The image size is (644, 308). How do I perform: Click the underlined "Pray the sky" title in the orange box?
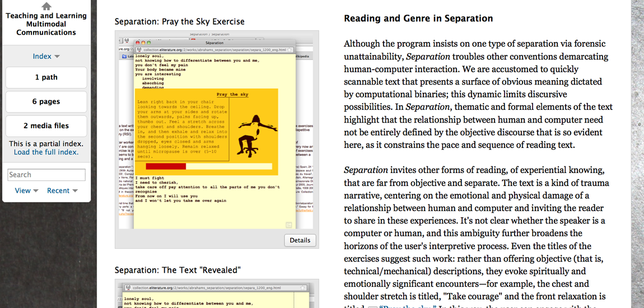(x=232, y=95)
